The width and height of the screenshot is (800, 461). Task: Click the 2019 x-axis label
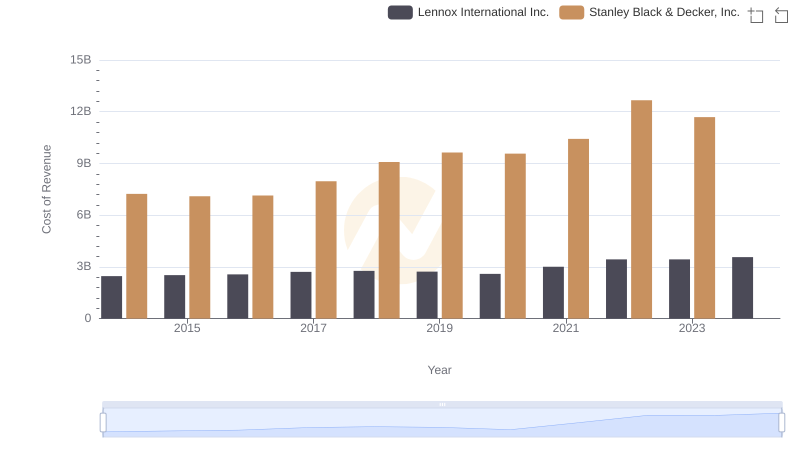coord(439,328)
